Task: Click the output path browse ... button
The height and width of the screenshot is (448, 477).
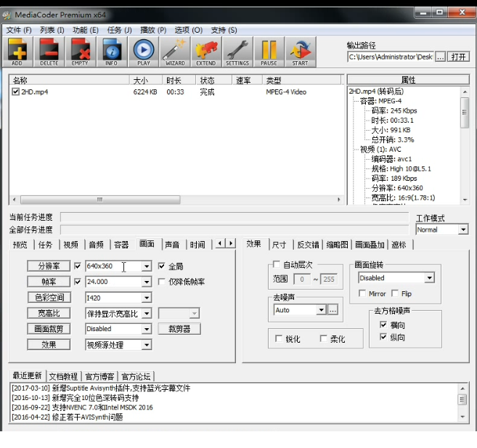Action: (x=440, y=57)
